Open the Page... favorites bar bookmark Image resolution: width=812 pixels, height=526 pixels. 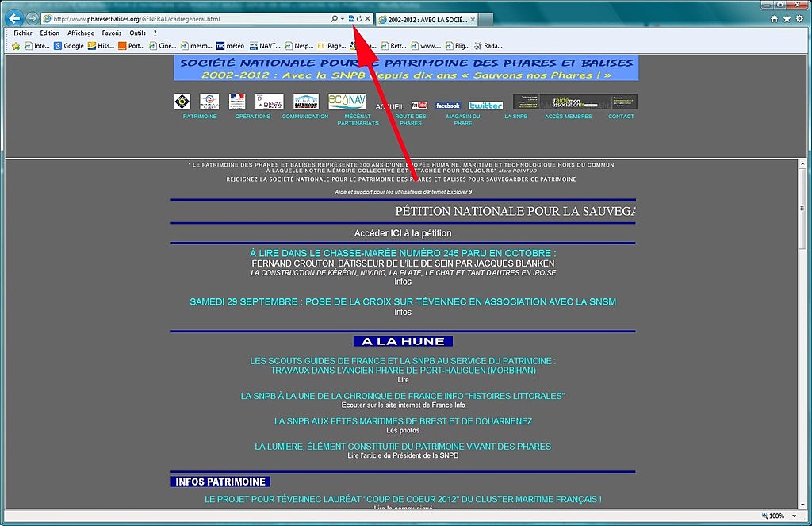tap(331, 46)
